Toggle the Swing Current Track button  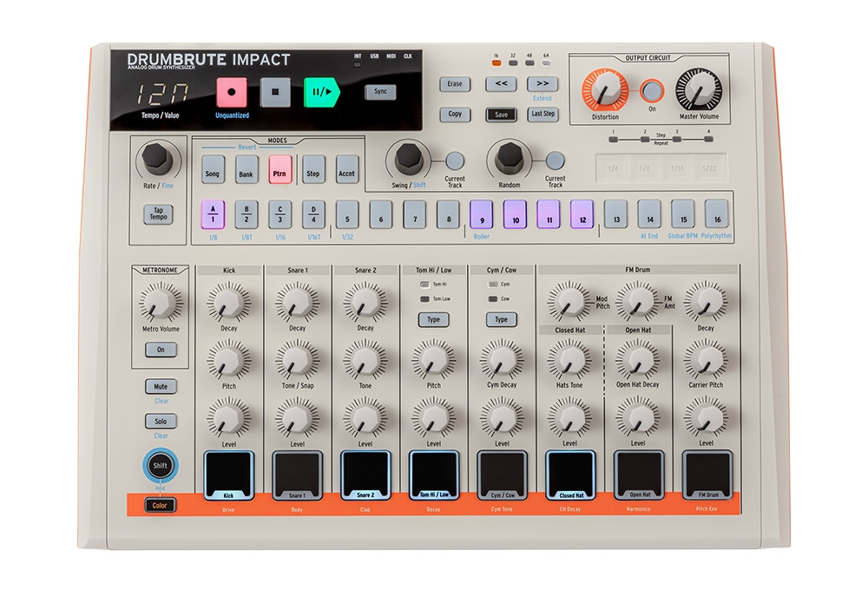pos(455,160)
